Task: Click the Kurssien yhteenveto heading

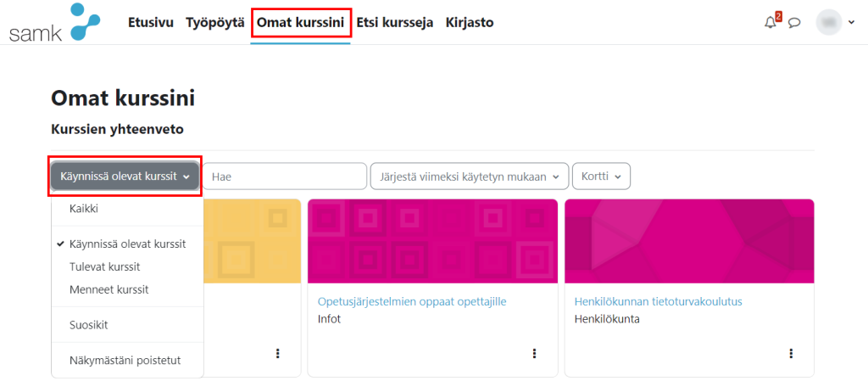Action: 117,130
